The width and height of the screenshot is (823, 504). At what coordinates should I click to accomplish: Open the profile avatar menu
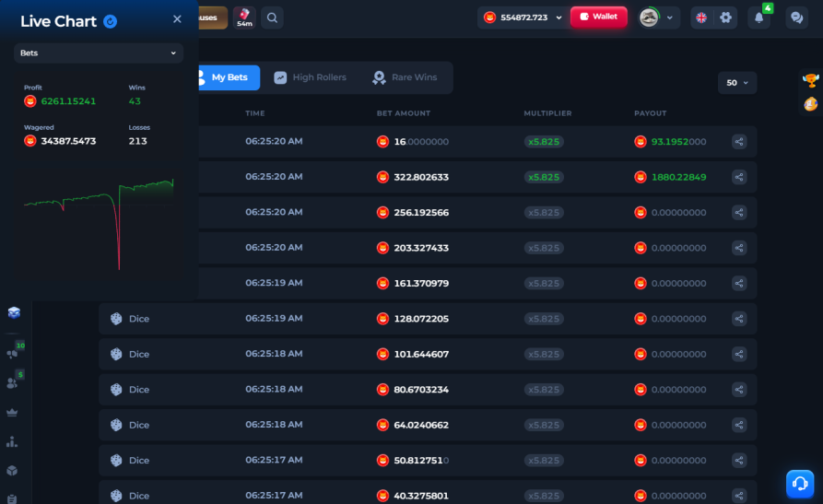click(x=658, y=18)
